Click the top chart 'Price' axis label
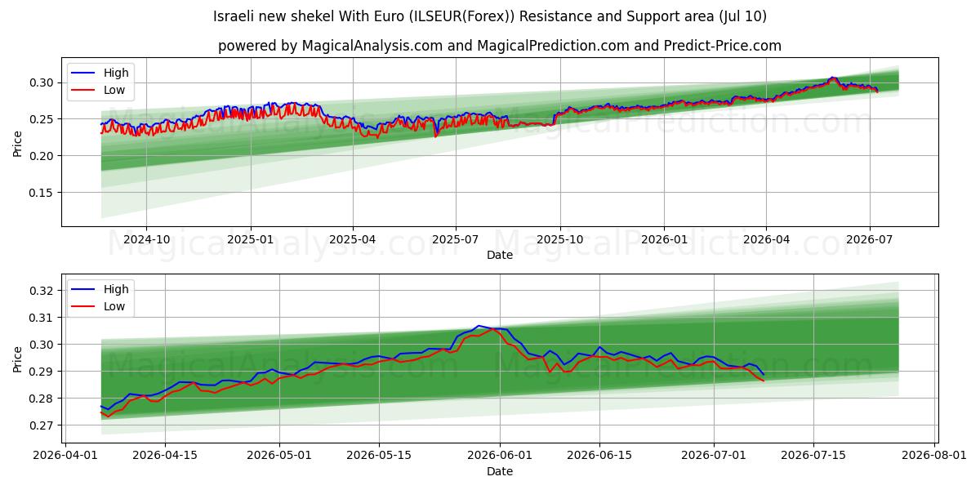This screenshot has height=490, width=980. (x=18, y=142)
